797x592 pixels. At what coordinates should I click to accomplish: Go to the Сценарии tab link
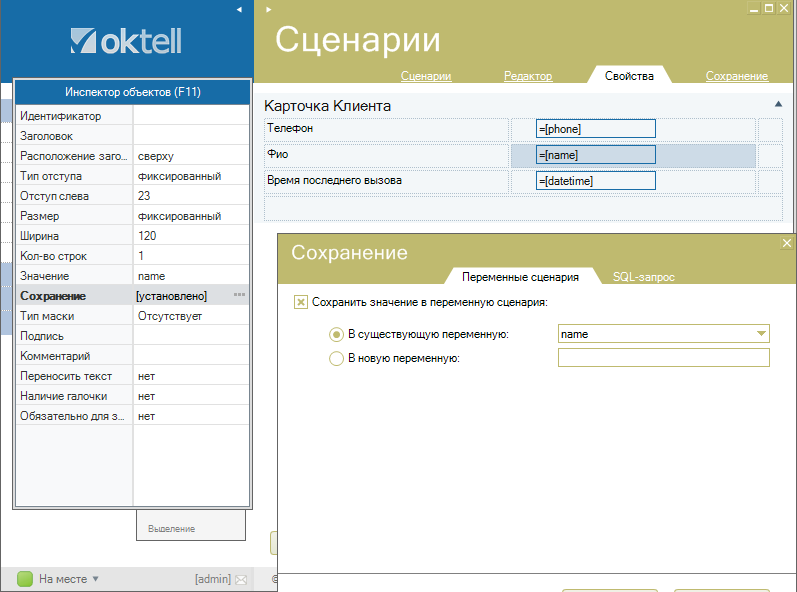point(426,76)
